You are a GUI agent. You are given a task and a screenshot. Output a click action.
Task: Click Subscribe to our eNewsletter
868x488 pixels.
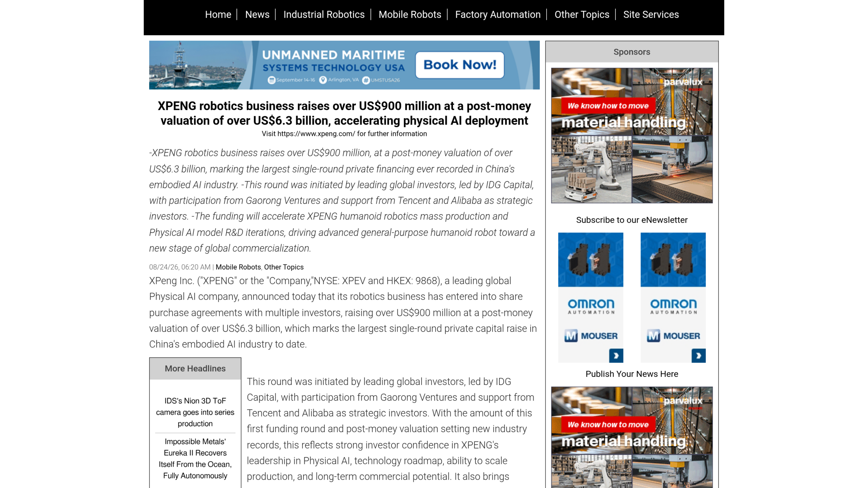pos(632,220)
